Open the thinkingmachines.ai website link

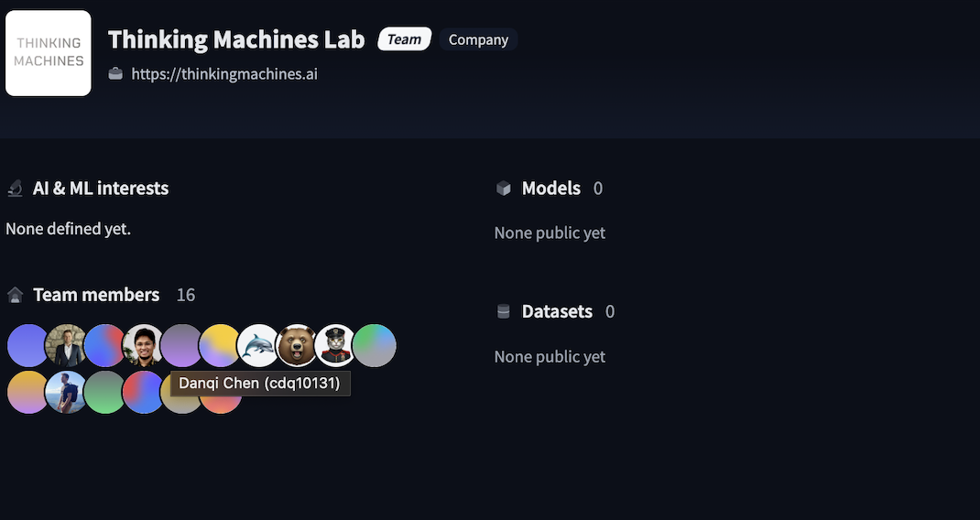[224, 74]
